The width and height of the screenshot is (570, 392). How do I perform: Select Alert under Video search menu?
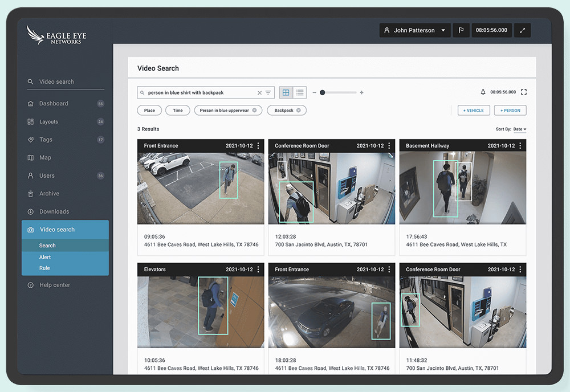coord(45,258)
